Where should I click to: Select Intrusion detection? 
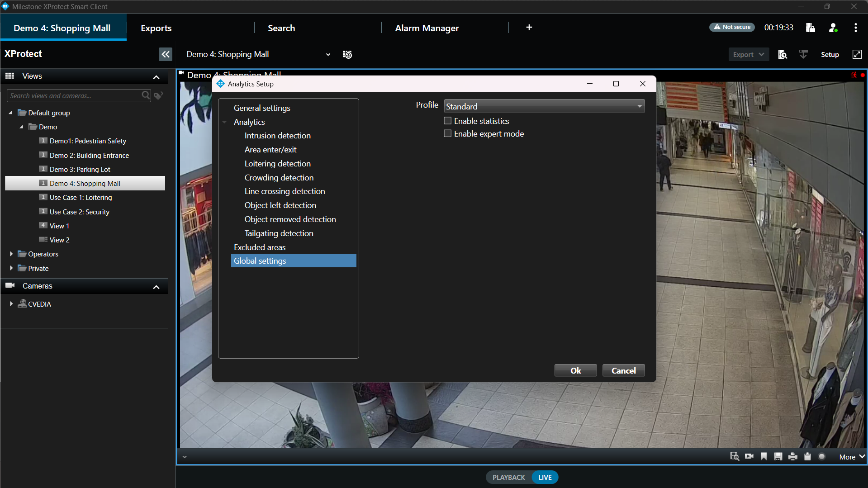click(277, 135)
